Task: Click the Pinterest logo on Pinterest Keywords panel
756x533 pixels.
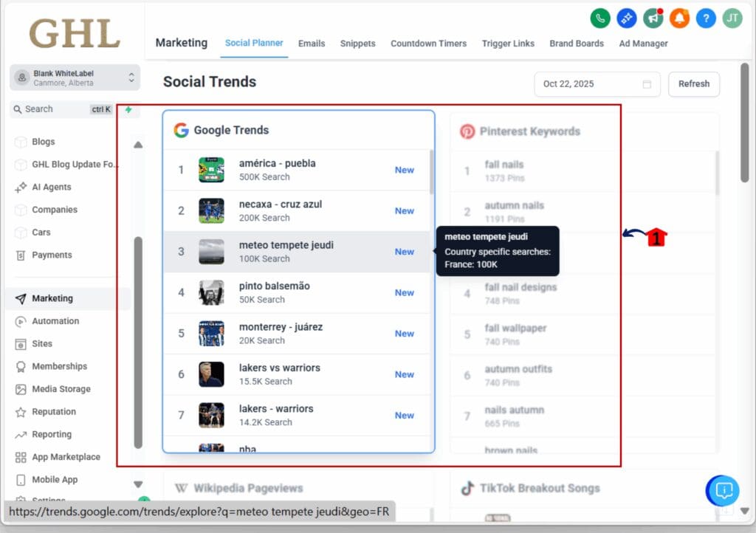Action: coord(467,132)
